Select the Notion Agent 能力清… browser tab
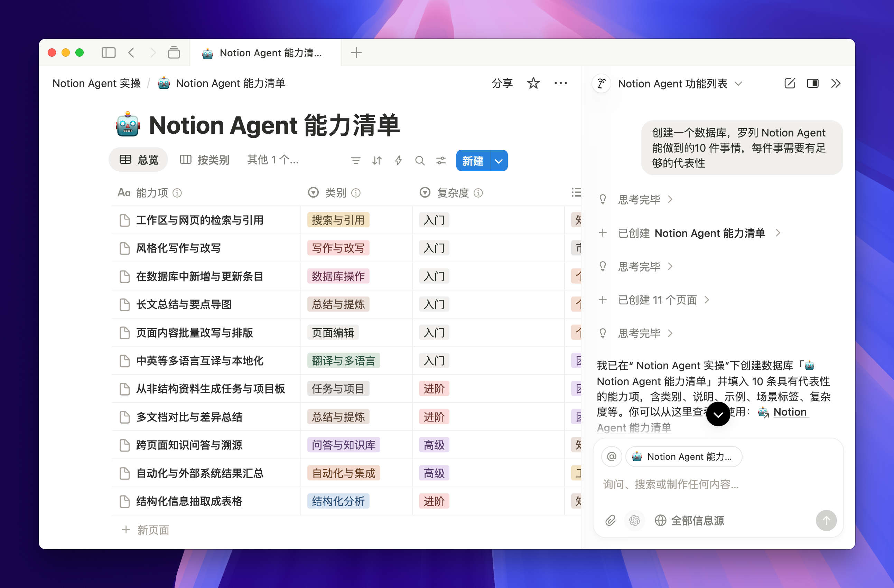The width and height of the screenshot is (894, 588). (265, 53)
